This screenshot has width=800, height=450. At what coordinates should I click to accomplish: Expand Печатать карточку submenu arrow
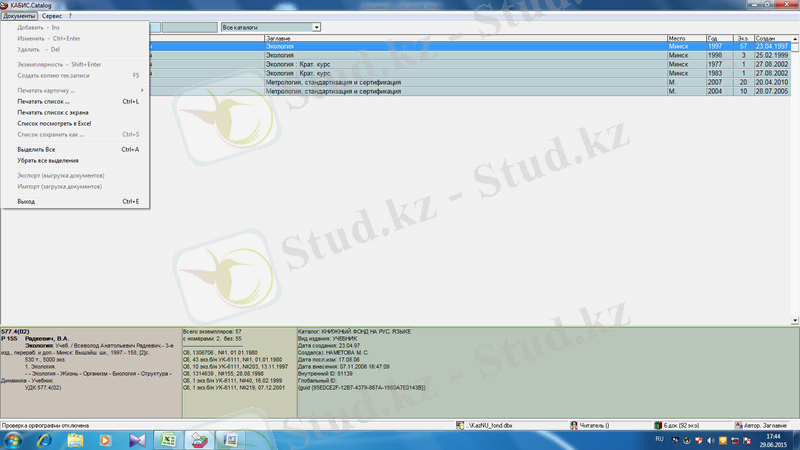coord(142,90)
